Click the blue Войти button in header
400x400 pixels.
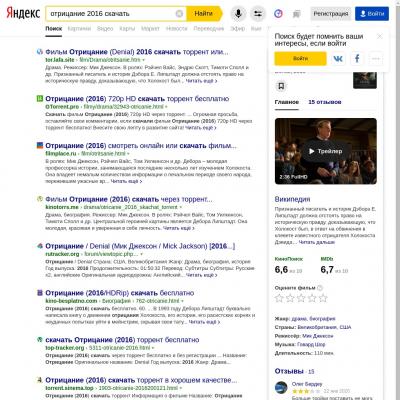(x=372, y=14)
